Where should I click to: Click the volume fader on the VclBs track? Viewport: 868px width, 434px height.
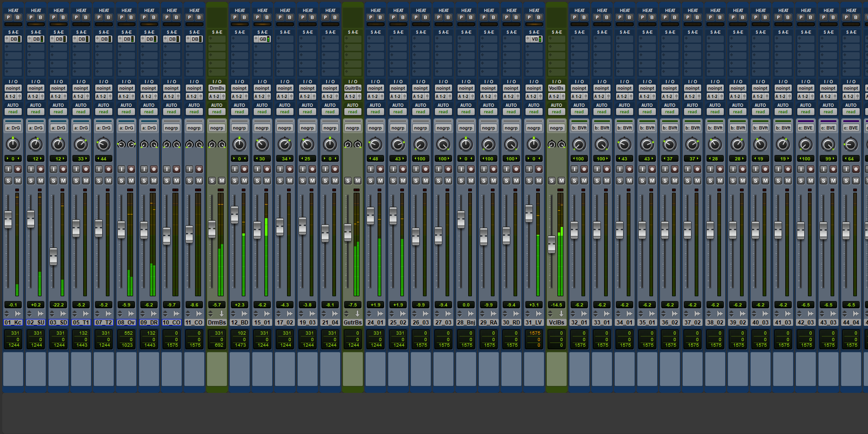click(552, 244)
